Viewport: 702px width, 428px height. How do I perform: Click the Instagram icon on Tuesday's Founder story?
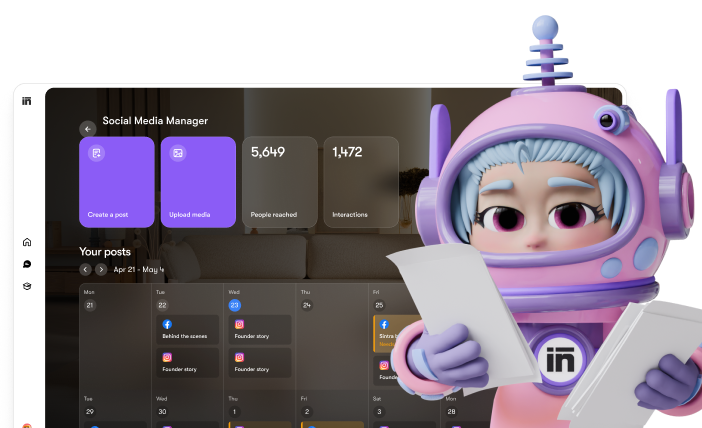click(x=167, y=357)
